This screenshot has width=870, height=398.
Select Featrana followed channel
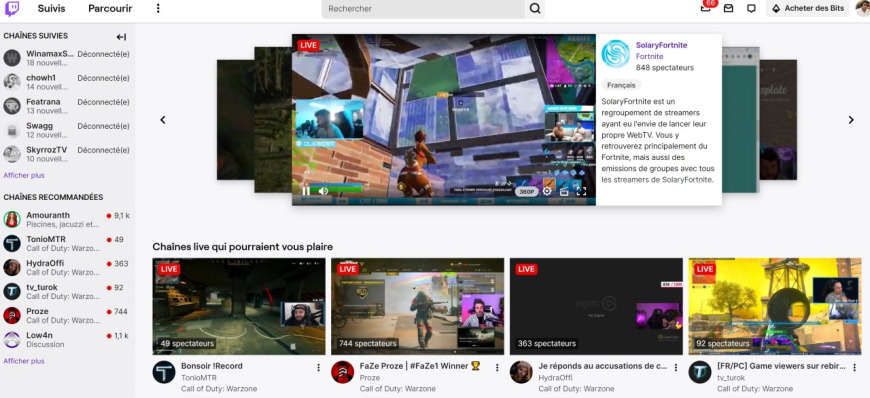click(x=67, y=106)
